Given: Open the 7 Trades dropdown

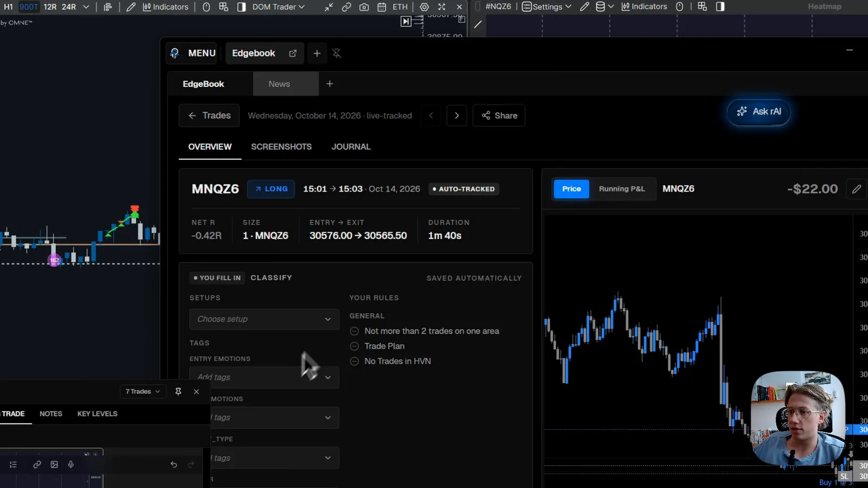Looking at the screenshot, I should coord(143,391).
